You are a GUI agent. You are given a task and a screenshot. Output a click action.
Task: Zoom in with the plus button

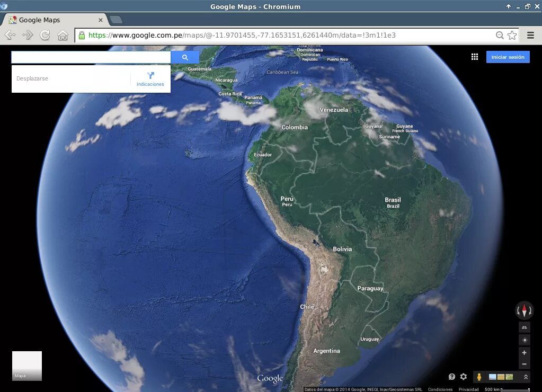pos(525,353)
